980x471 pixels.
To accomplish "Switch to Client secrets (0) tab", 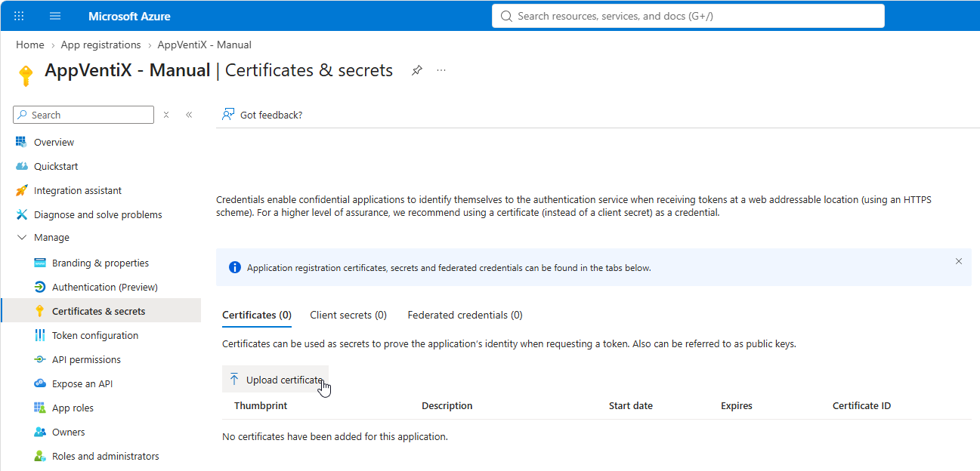I will point(348,315).
